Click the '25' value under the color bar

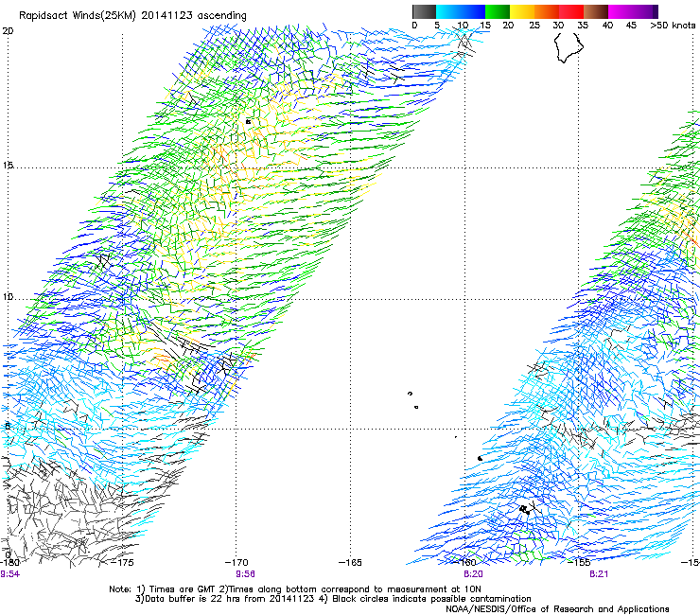[534, 26]
